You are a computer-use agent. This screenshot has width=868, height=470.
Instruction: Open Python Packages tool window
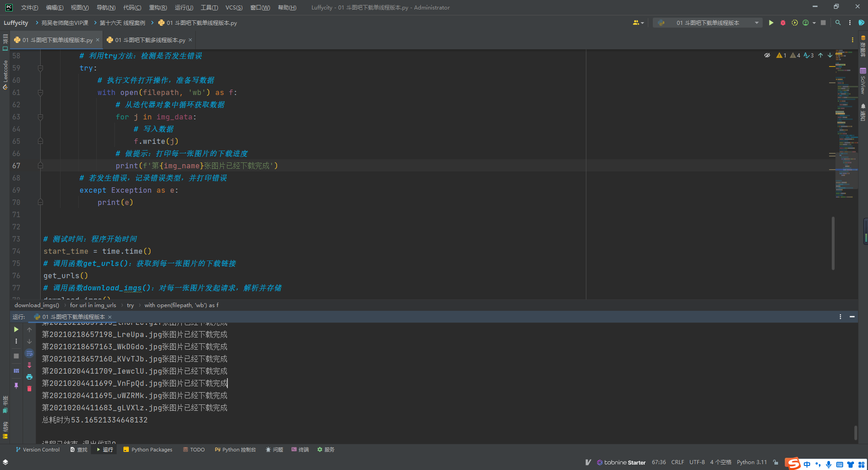pyautogui.click(x=148, y=450)
